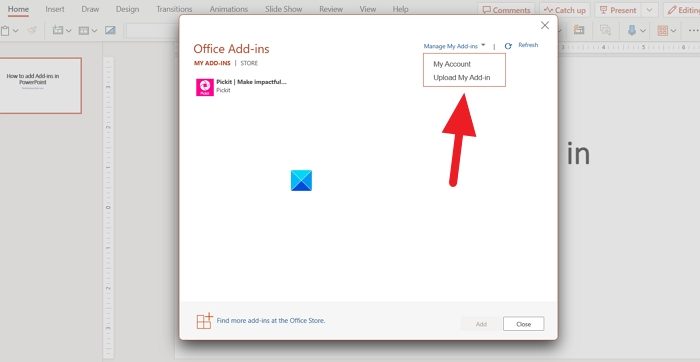Click the blue microphone Dictate icon
Image resolution: width=700 pixels, height=362 pixels.
pyautogui.click(x=632, y=30)
